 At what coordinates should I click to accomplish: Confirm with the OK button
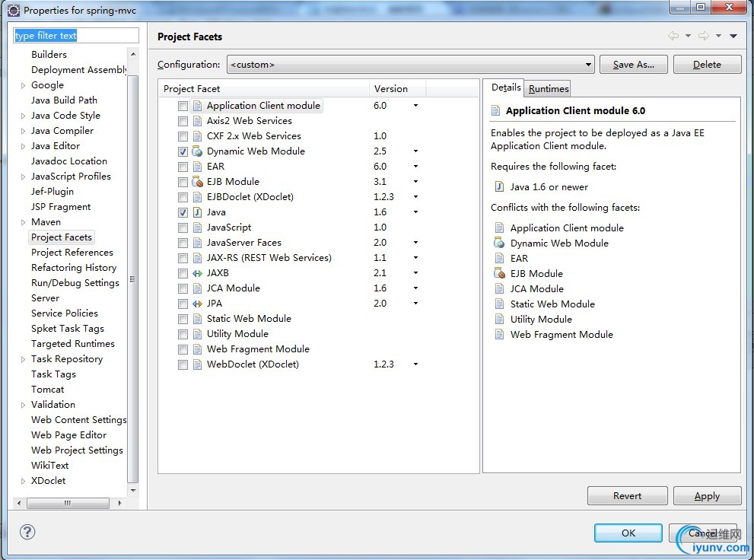[x=628, y=533]
